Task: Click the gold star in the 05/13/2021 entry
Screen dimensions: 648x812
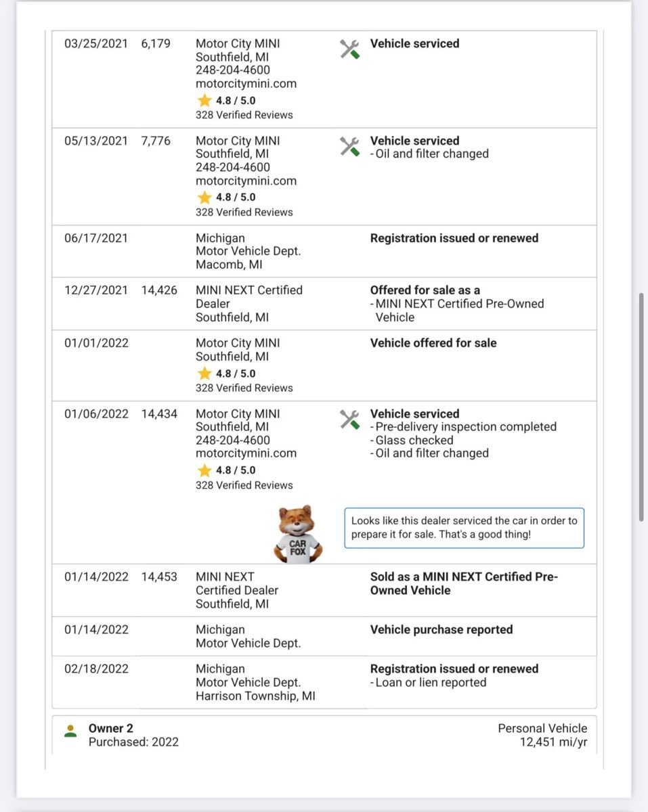Action: [204, 198]
